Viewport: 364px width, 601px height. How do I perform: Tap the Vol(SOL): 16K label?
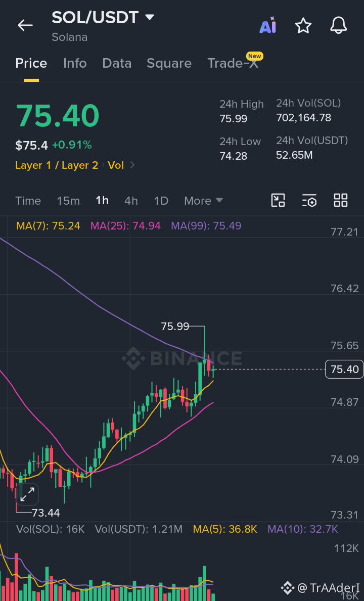coord(50,529)
